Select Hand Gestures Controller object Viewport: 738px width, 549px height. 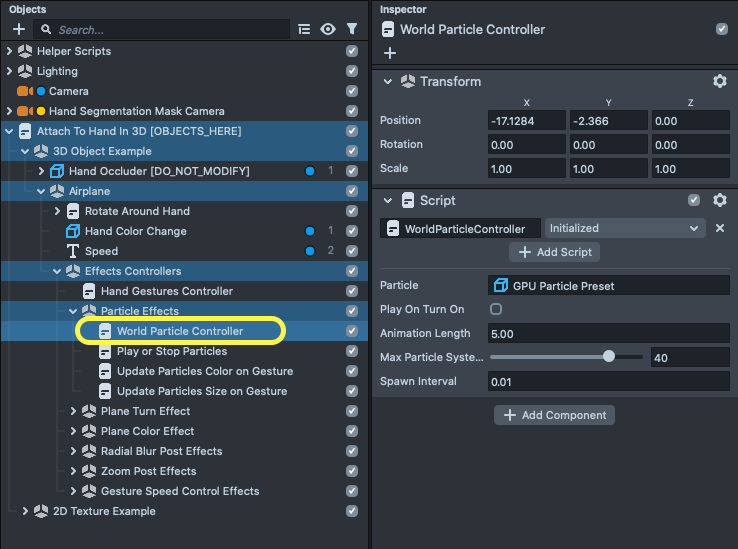[166, 291]
